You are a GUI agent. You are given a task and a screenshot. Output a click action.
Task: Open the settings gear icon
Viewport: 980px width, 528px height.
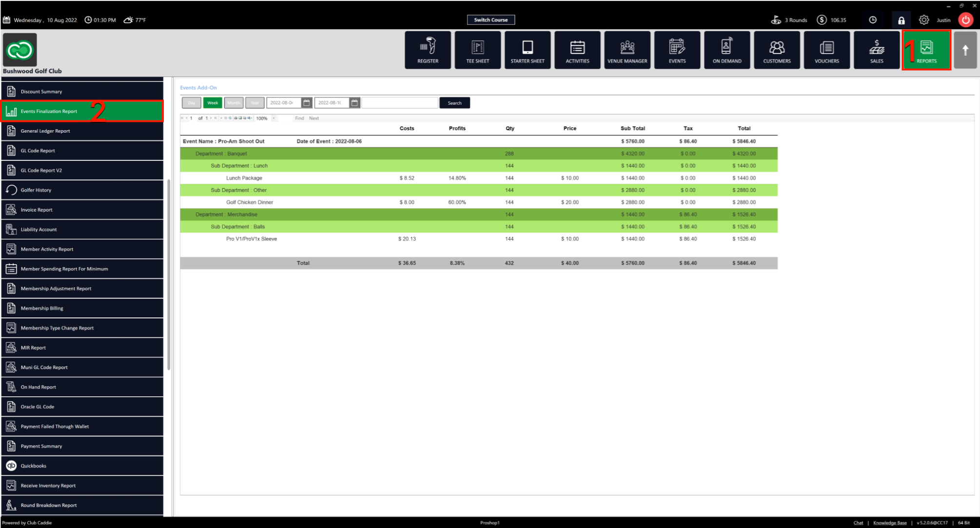coord(923,20)
